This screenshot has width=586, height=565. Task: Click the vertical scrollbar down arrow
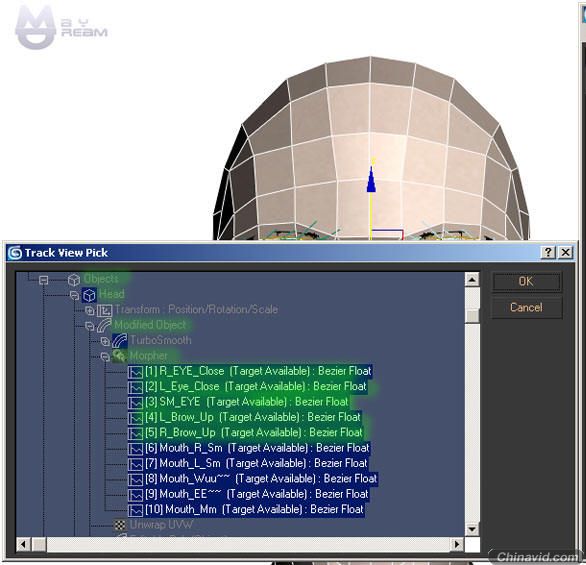[472, 529]
